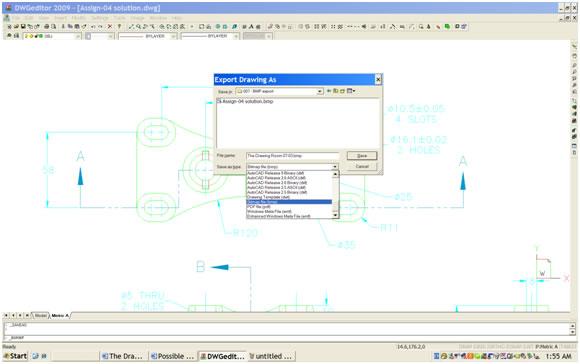Toggle the P:Metric A status bar indicator
Image resolution: width=580 pixels, height=364 pixels.
point(546,347)
